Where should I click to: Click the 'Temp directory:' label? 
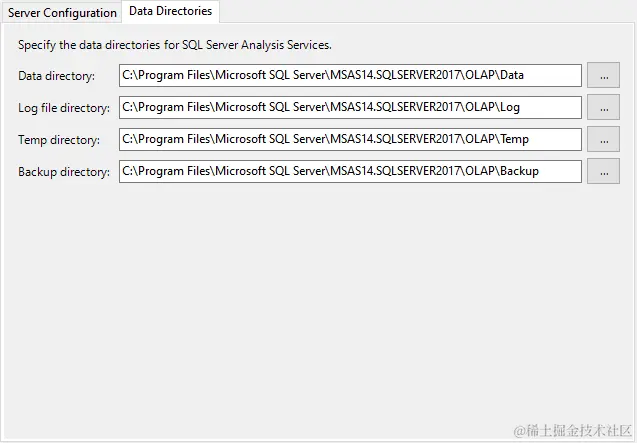pyautogui.click(x=59, y=140)
